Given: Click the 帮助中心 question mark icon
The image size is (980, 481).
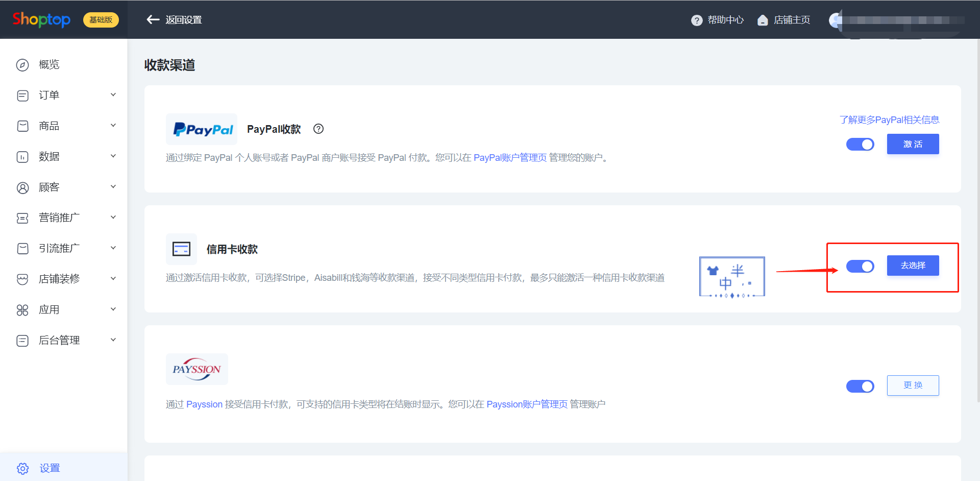Looking at the screenshot, I should pyautogui.click(x=696, y=20).
